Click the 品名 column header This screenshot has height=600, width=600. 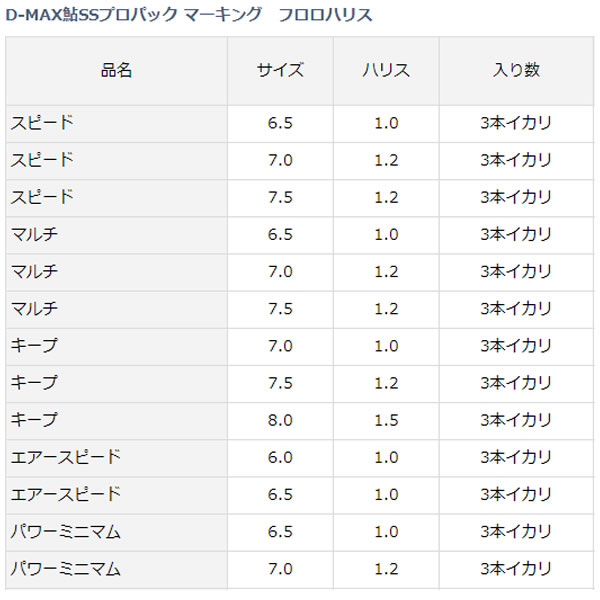(x=116, y=70)
